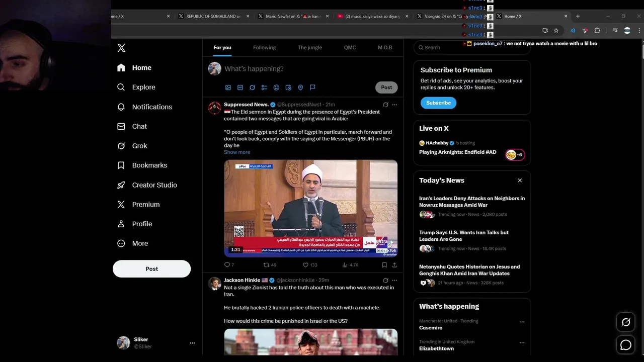Open the Suppressed News profile name
Image resolution: width=644 pixels, height=362 pixels.
tap(247, 105)
